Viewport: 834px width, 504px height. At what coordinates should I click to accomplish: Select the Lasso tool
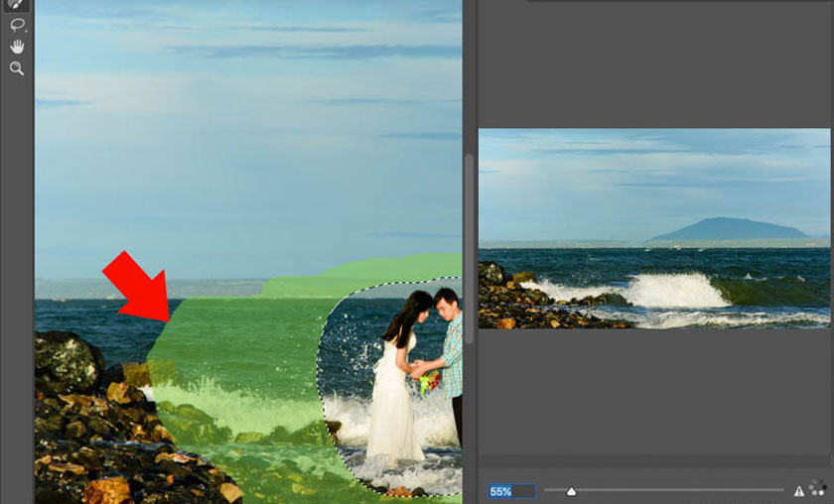(x=18, y=25)
